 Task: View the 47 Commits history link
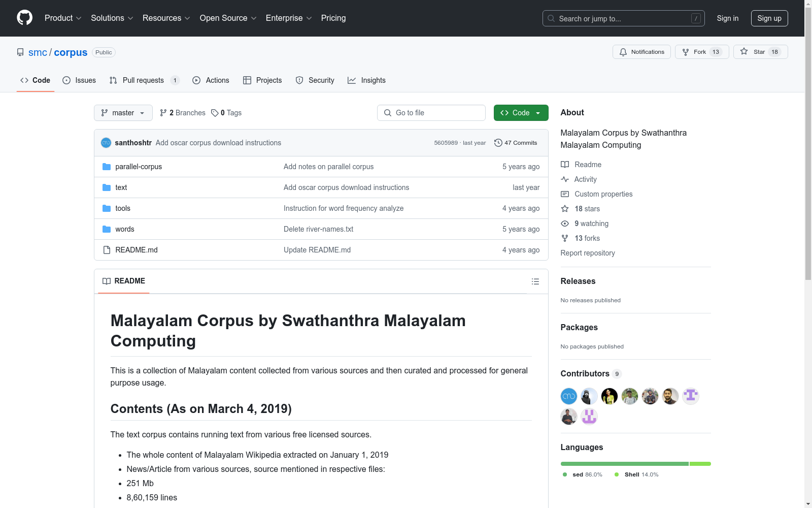[516, 143]
